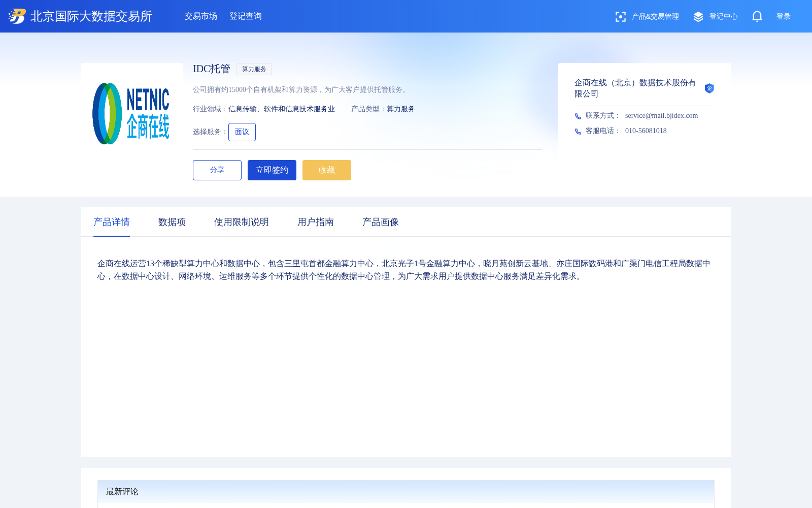
Task: Click the 产品类型 value 算力服务
Action: (401, 109)
